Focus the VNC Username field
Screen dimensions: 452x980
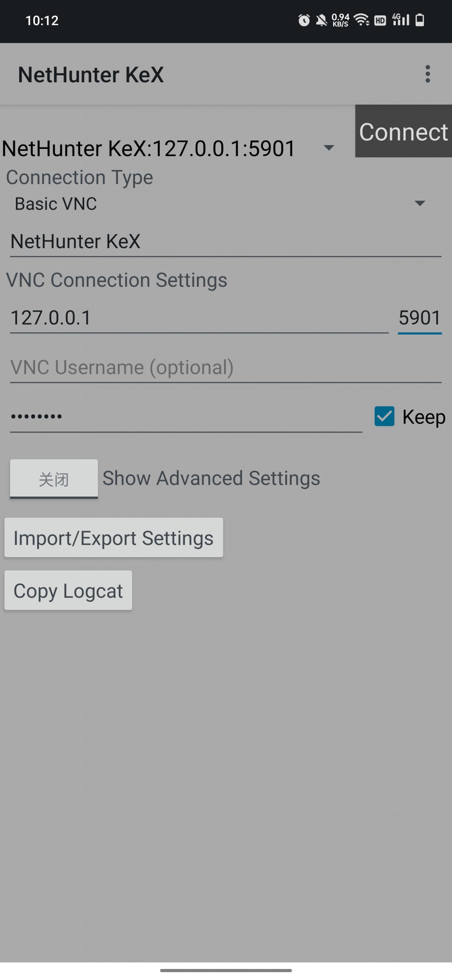pos(226,367)
